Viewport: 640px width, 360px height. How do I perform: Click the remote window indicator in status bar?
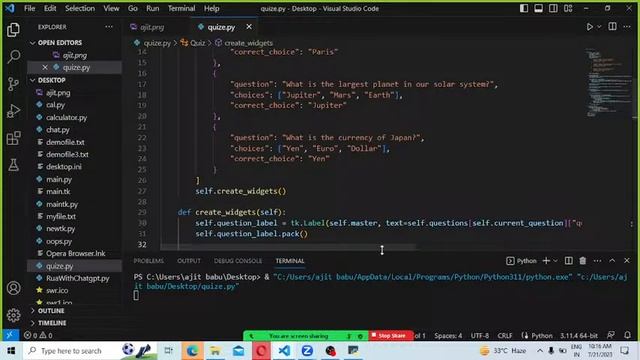[x=10, y=335]
